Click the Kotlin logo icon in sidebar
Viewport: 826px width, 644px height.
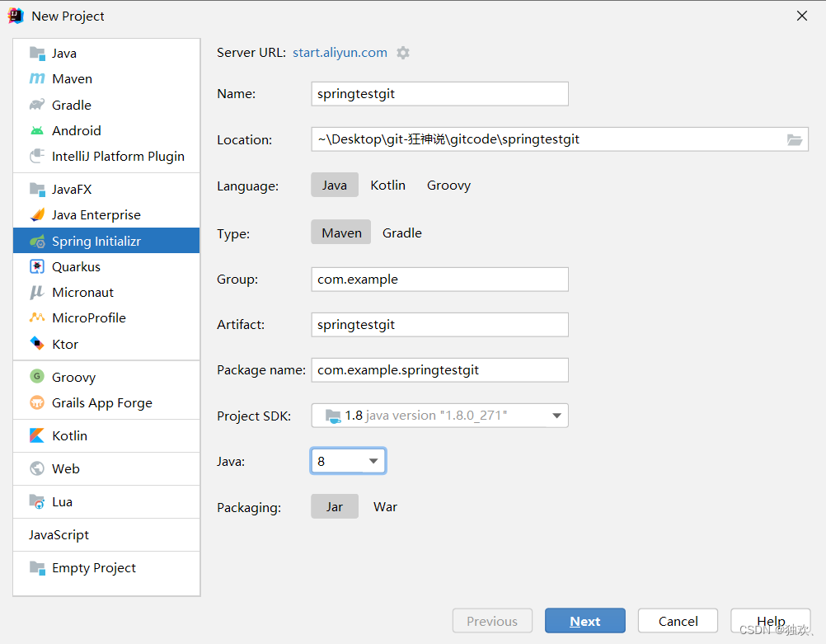point(37,435)
